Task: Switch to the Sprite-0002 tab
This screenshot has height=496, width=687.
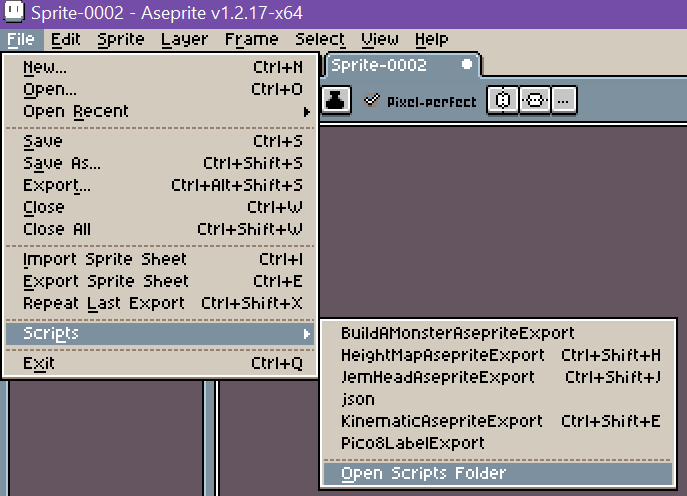Action: click(x=402, y=65)
